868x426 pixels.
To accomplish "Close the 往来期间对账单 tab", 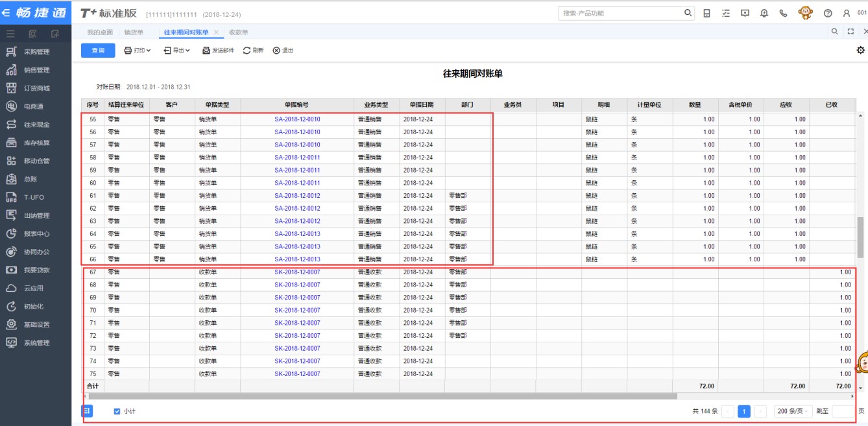I will (x=217, y=32).
